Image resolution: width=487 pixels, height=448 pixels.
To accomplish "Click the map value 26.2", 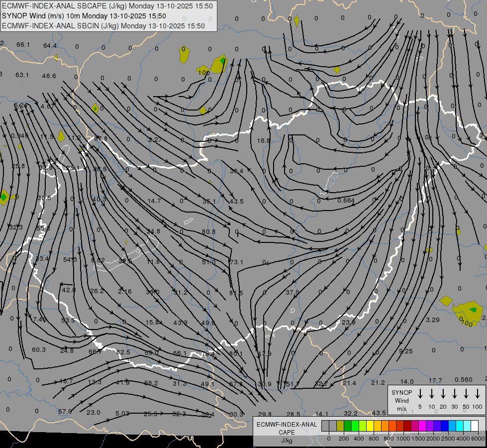I will pyautogui.click(x=97, y=291).
